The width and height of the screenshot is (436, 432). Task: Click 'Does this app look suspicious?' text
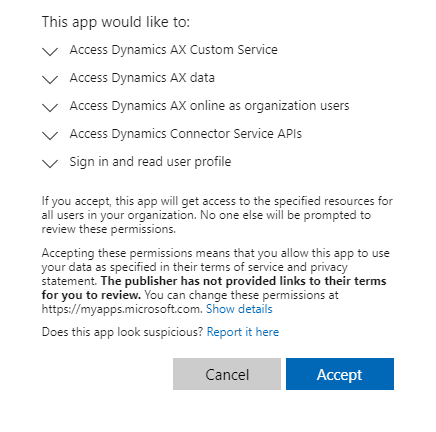122,332
